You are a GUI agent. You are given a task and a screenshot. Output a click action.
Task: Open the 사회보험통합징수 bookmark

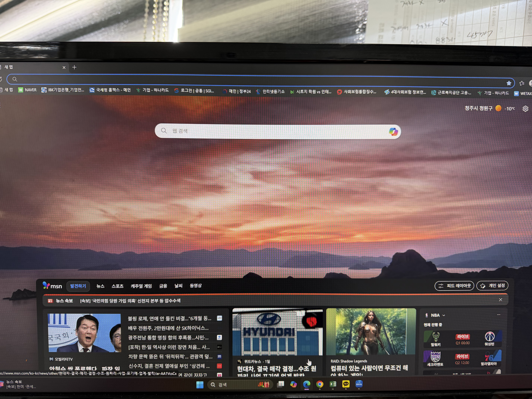pos(357,92)
